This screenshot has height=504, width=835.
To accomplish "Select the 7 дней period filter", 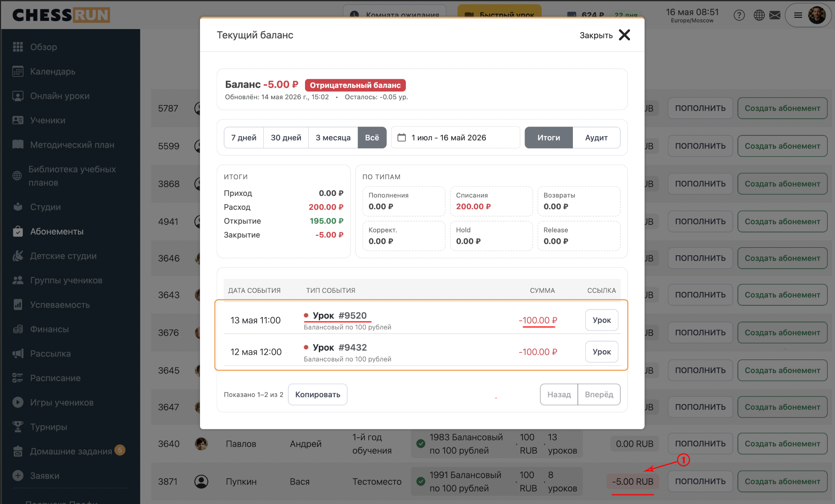I will tap(244, 137).
